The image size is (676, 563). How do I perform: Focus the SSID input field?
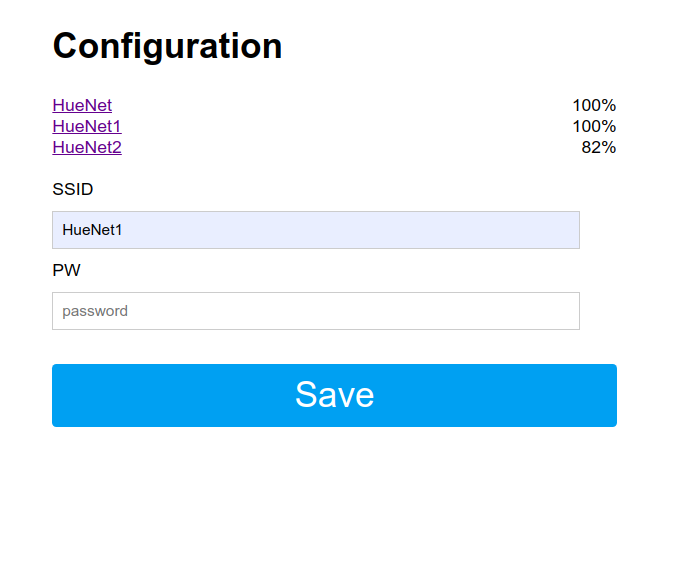click(x=316, y=230)
